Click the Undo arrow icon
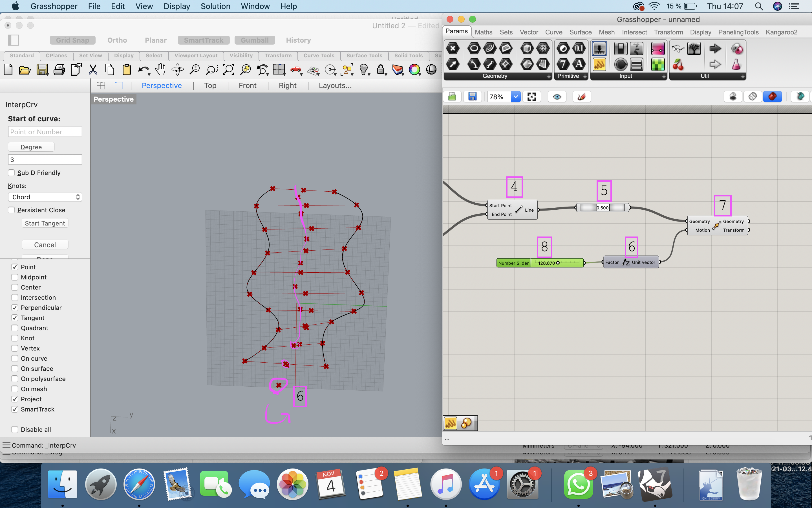 click(144, 70)
